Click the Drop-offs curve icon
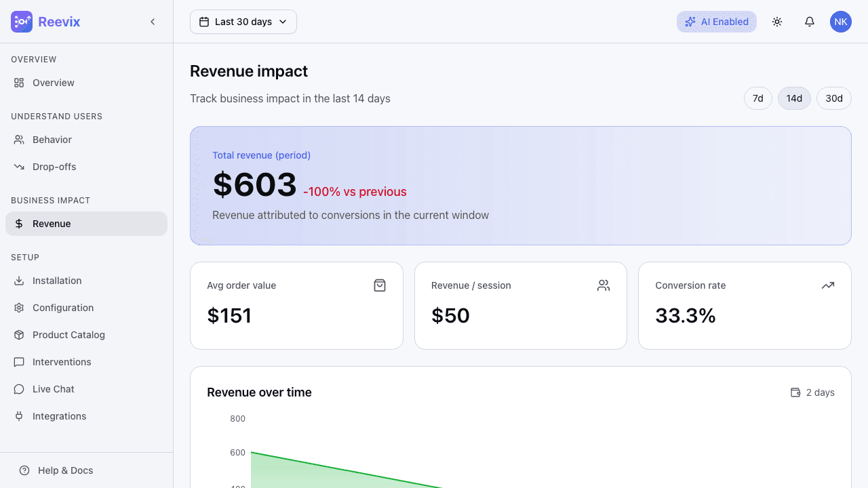 pyautogui.click(x=19, y=167)
